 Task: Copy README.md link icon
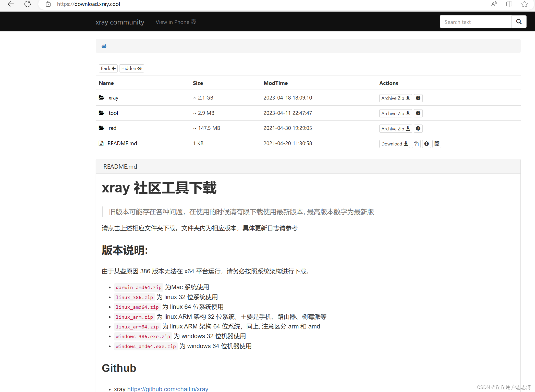pos(416,144)
